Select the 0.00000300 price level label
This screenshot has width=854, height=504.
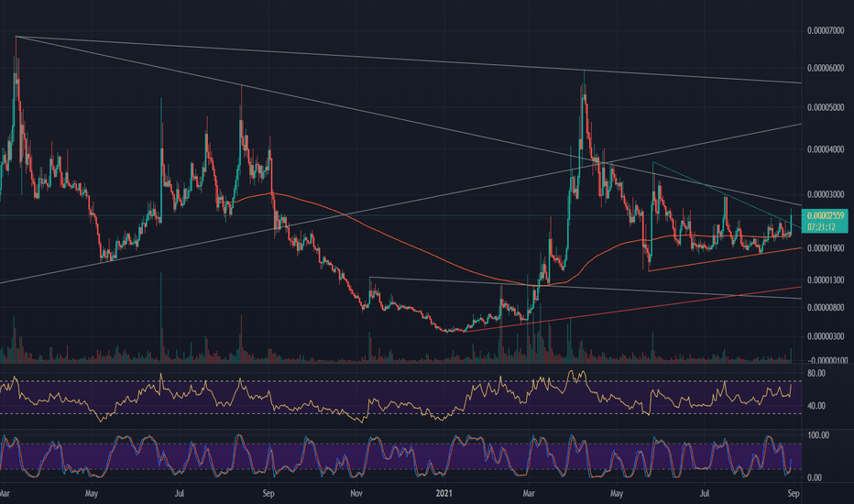826,336
